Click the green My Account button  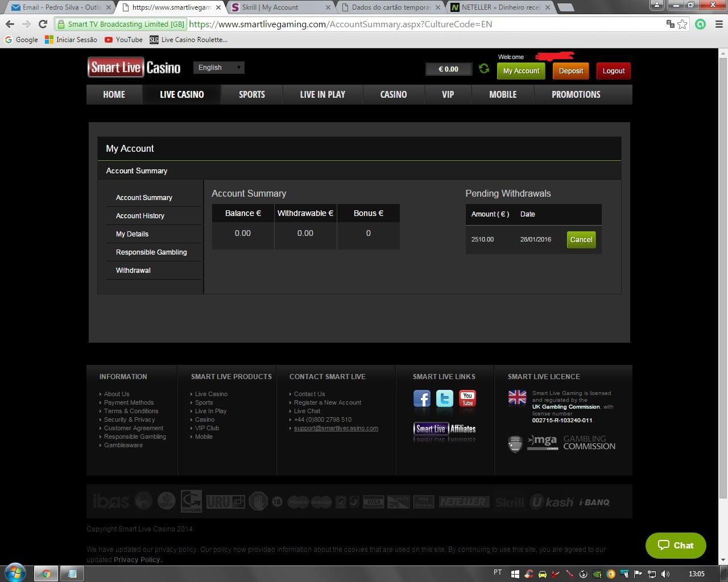521,71
